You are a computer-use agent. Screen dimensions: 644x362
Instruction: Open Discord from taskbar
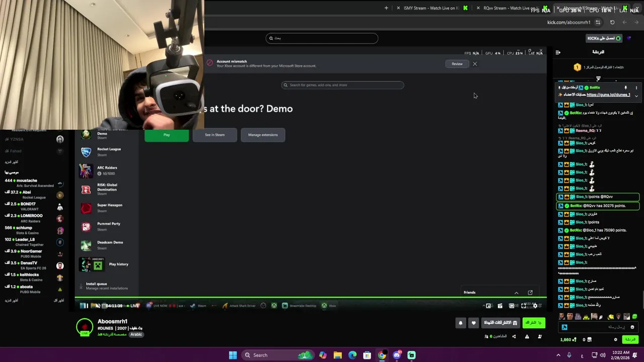pyautogui.click(x=397, y=355)
